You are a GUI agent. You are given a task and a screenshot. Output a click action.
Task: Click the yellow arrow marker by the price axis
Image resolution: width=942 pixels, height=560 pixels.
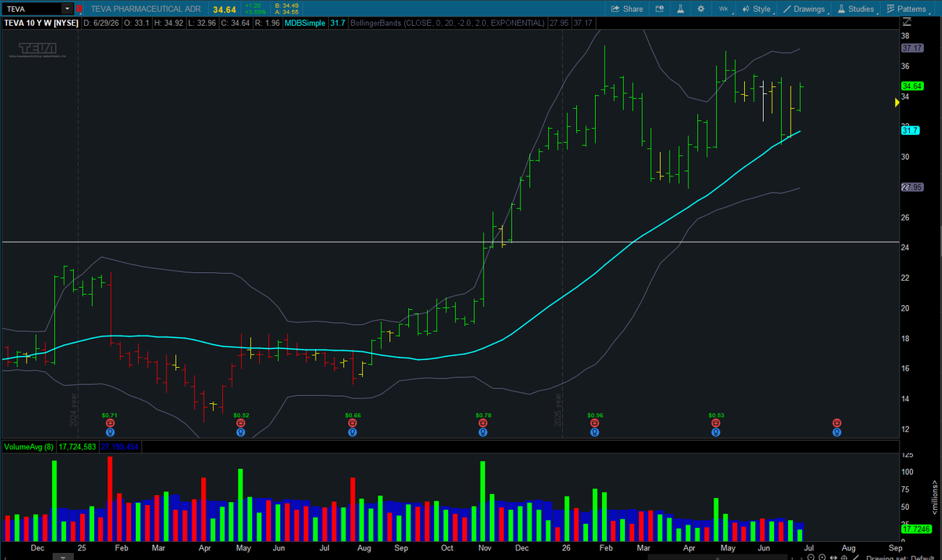[x=898, y=103]
